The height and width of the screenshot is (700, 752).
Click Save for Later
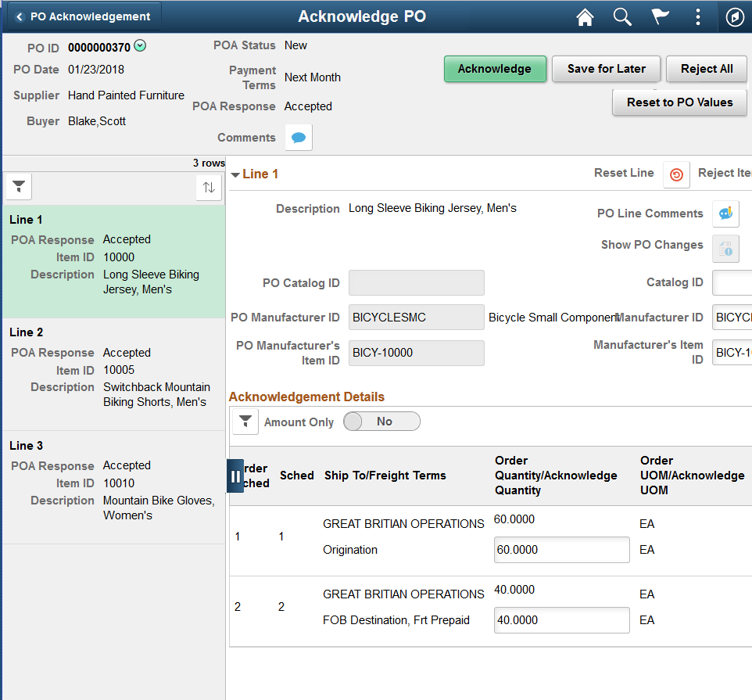(x=606, y=69)
